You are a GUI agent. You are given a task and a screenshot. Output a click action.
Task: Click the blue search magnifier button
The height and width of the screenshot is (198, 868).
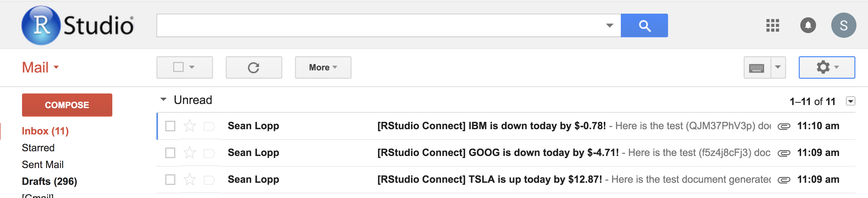(x=644, y=26)
